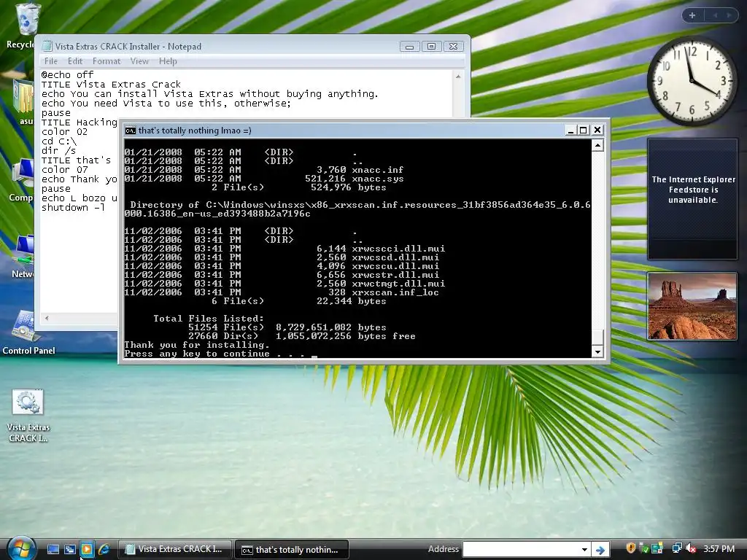747x560 pixels.
Task: Maximize the command prompt window
Action: tap(583, 130)
